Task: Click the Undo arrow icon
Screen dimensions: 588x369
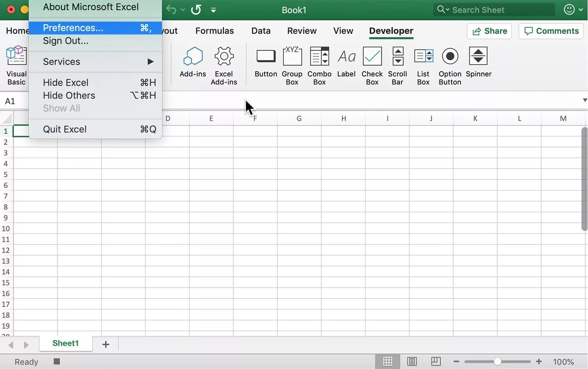Action: click(x=171, y=9)
